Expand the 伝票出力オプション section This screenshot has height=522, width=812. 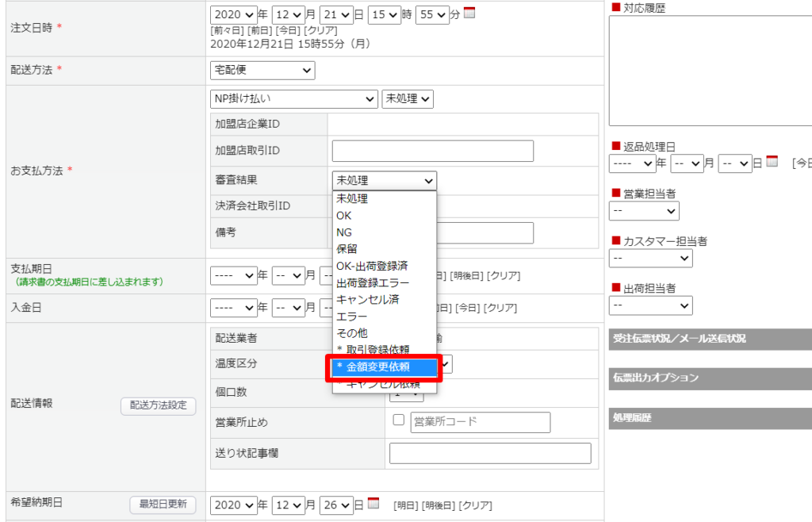pyautogui.click(x=710, y=378)
